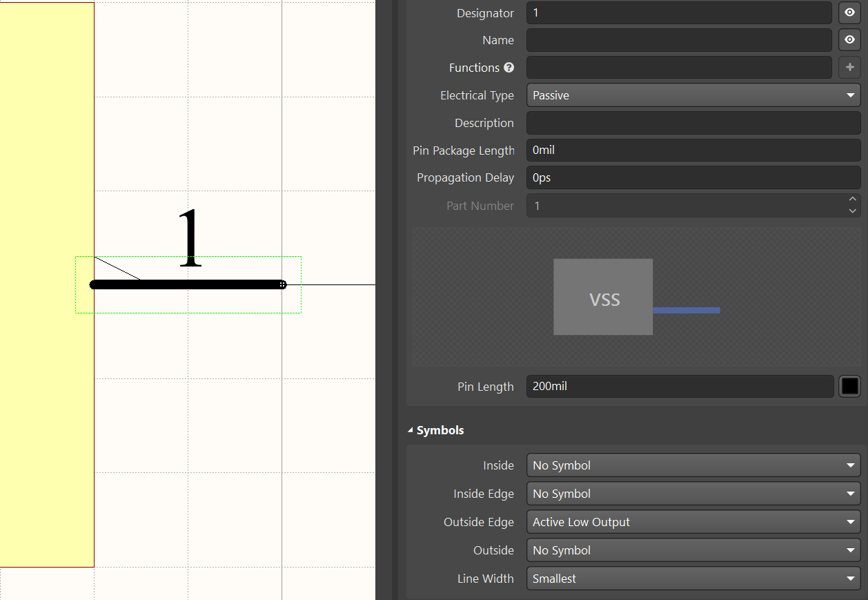Screen dimensions: 868x600
Task: Increment Part Number using the up arrow
Action: coord(852,201)
